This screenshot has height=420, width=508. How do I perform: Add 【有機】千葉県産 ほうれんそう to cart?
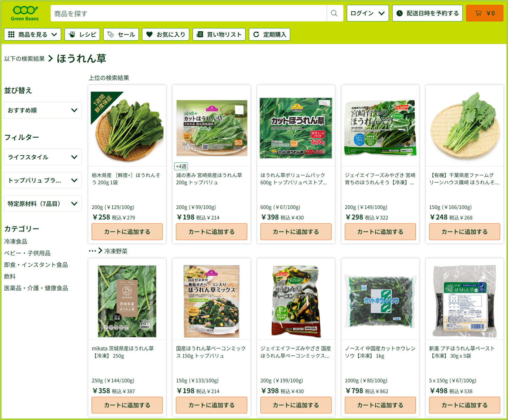(x=465, y=232)
